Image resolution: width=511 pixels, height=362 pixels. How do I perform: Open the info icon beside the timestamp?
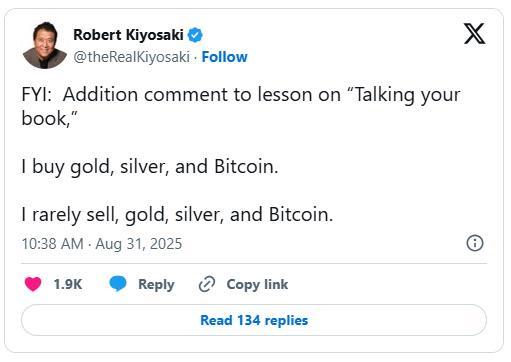(475, 243)
